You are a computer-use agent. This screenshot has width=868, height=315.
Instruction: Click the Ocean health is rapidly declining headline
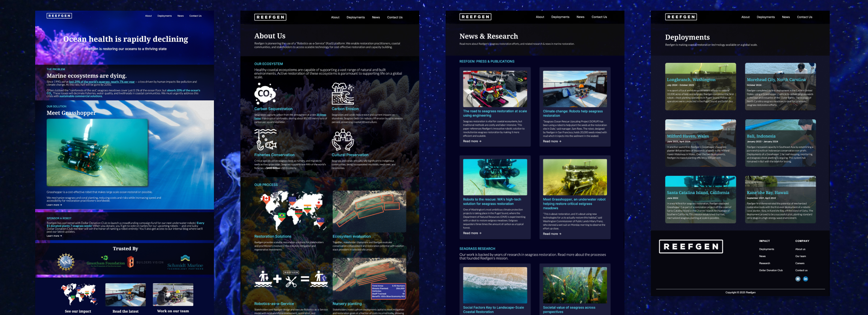tap(125, 39)
